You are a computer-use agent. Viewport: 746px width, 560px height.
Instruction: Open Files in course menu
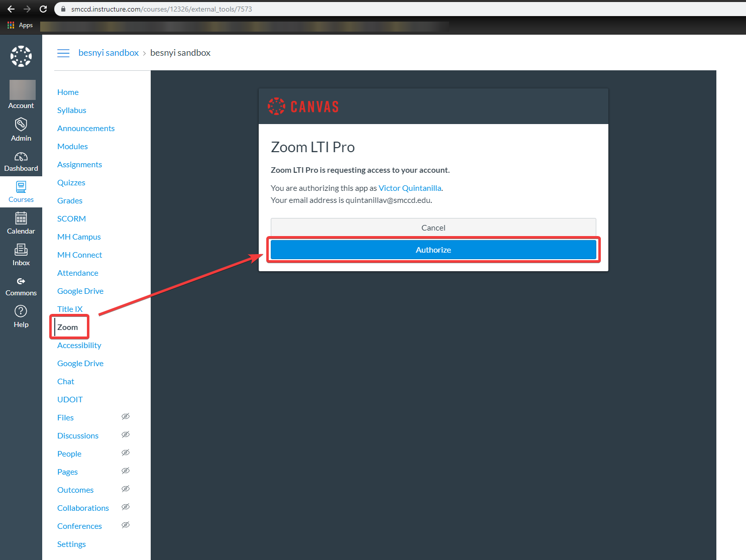[x=65, y=417]
